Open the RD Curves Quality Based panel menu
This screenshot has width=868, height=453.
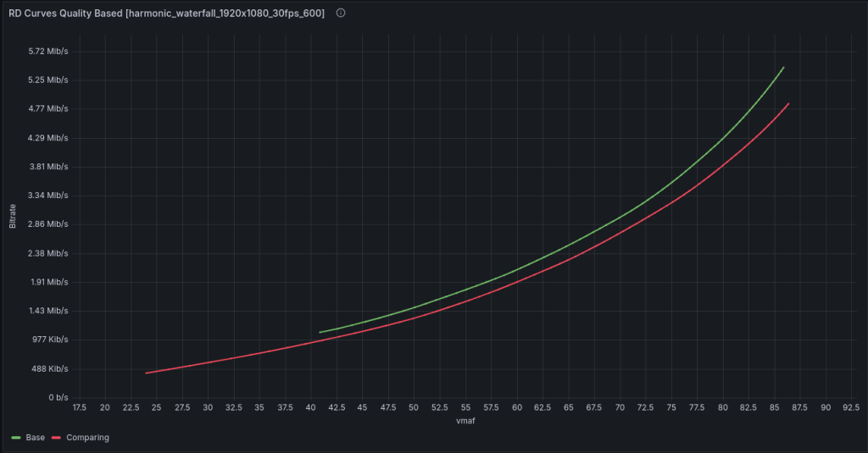click(166, 14)
